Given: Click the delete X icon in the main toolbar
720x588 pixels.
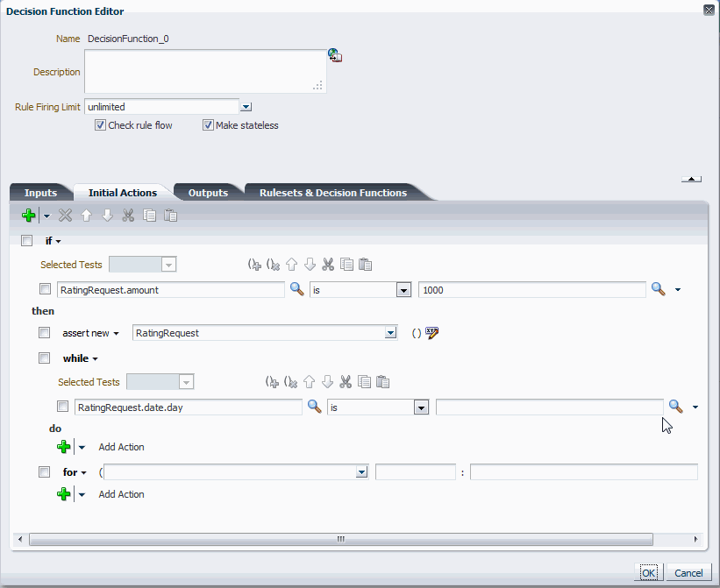Looking at the screenshot, I should [65, 215].
